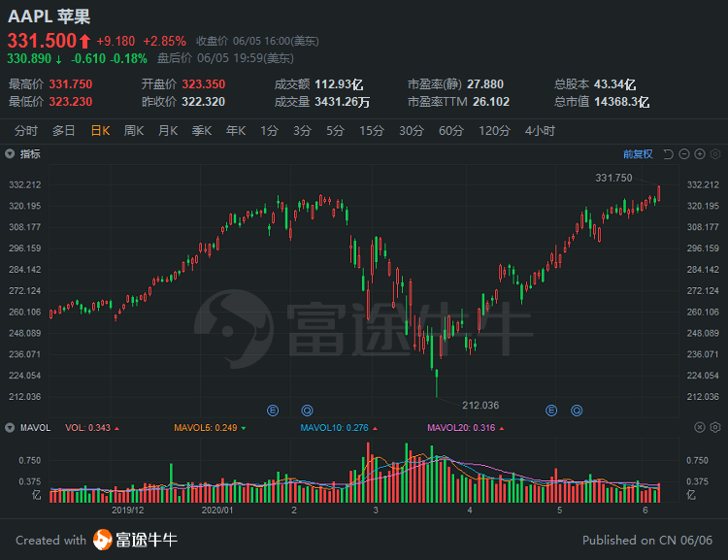Screen dimensions: 728x560
Task: Click the first E earnings marker
Action: tap(273, 411)
